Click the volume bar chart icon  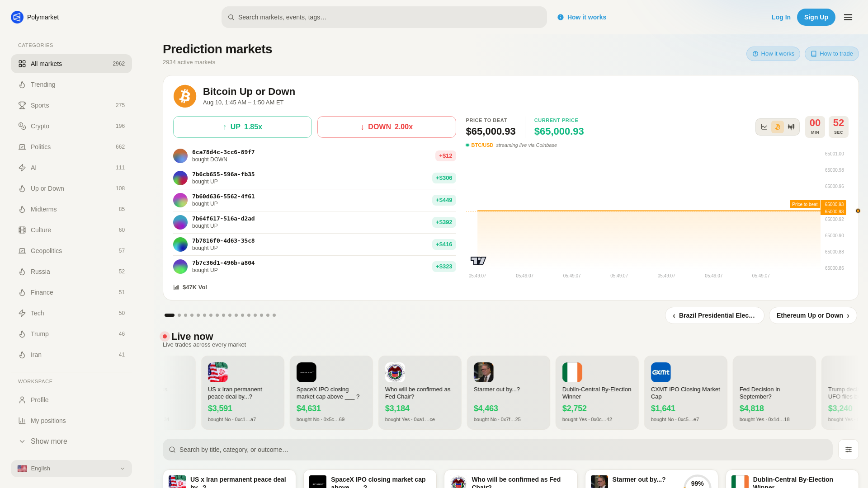point(176,287)
